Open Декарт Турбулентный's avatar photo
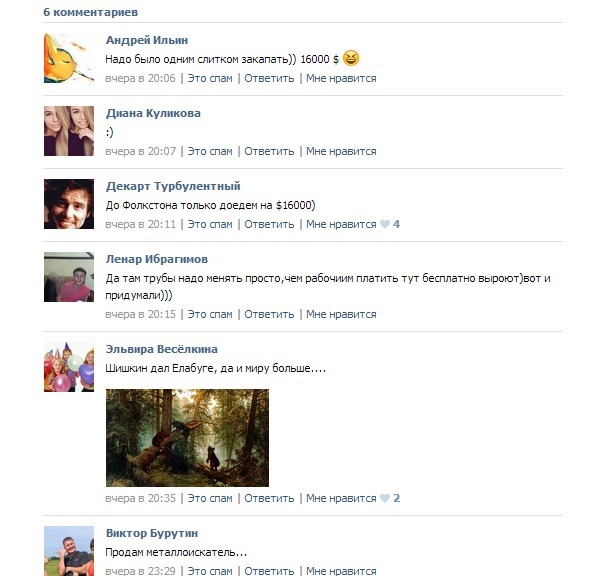Viewport: 590px width, 576px height. click(x=69, y=204)
